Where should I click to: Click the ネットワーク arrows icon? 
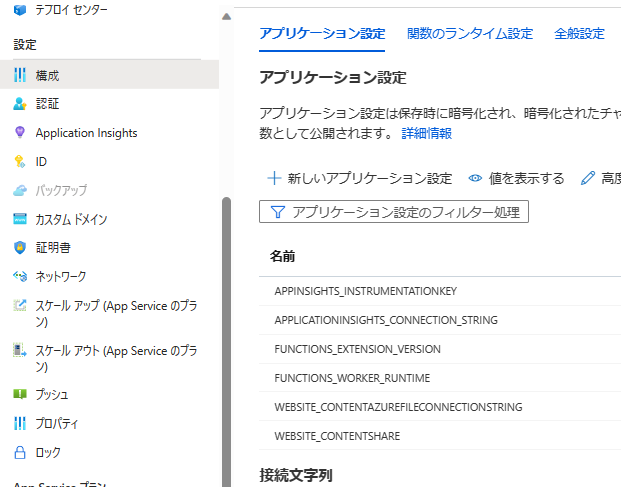point(20,276)
